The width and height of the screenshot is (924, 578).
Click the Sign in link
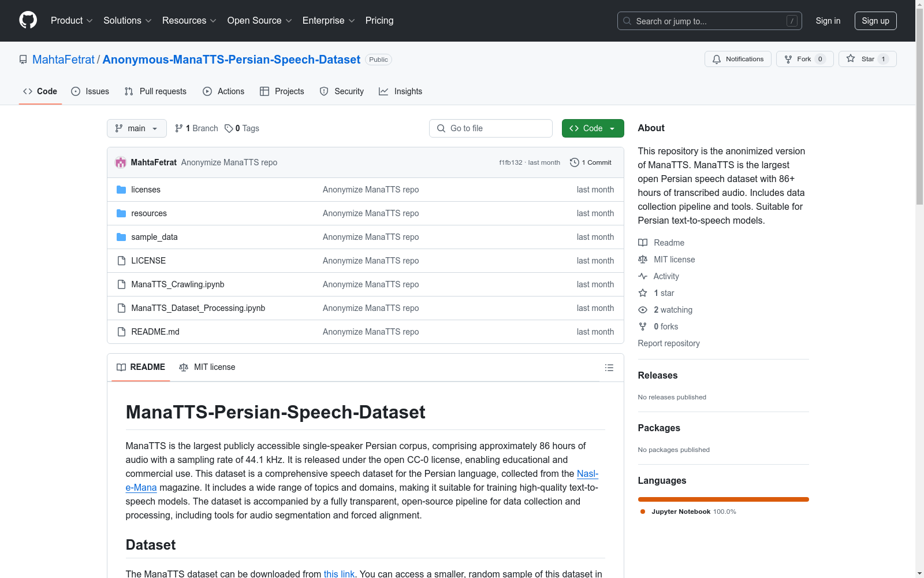pyautogui.click(x=828, y=21)
